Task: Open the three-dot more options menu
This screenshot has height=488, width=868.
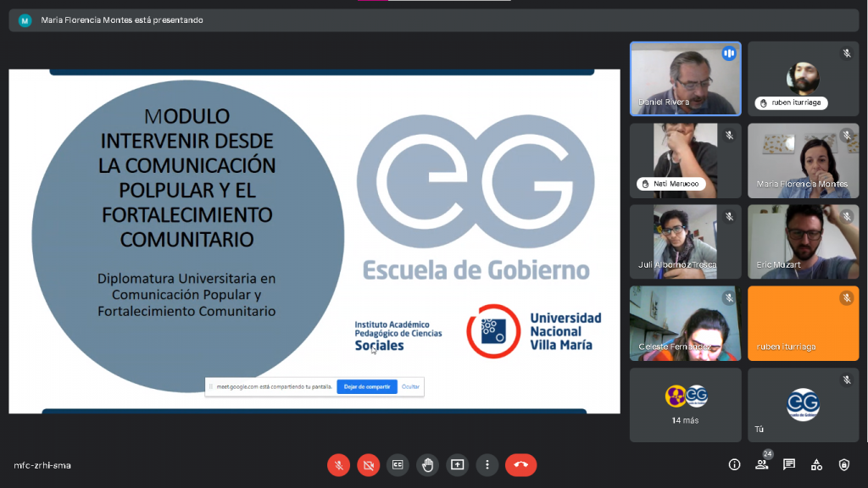Action: (x=487, y=464)
